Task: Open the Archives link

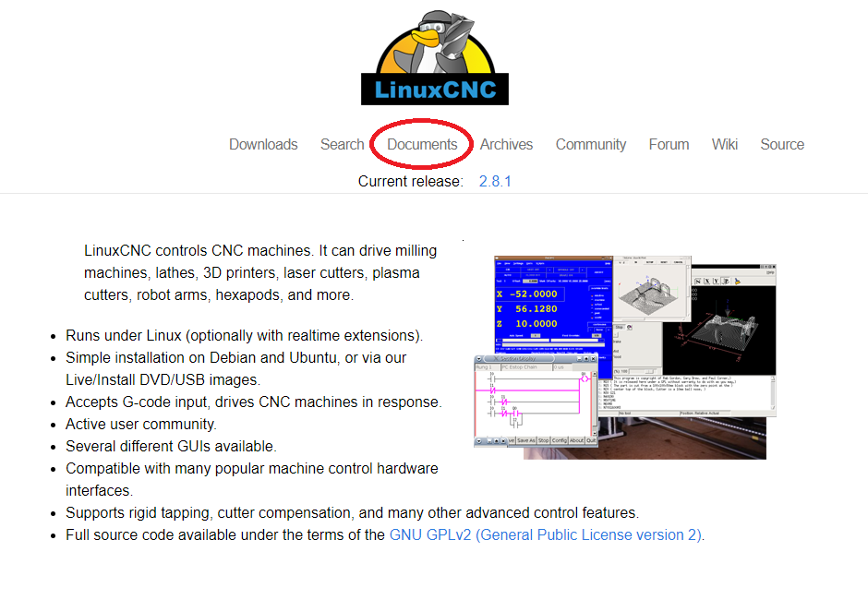Action: click(x=506, y=144)
